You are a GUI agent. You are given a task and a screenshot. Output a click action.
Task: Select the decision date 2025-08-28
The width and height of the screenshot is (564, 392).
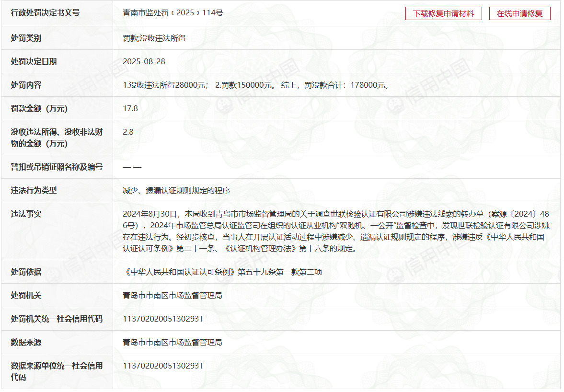coord(144,61)
